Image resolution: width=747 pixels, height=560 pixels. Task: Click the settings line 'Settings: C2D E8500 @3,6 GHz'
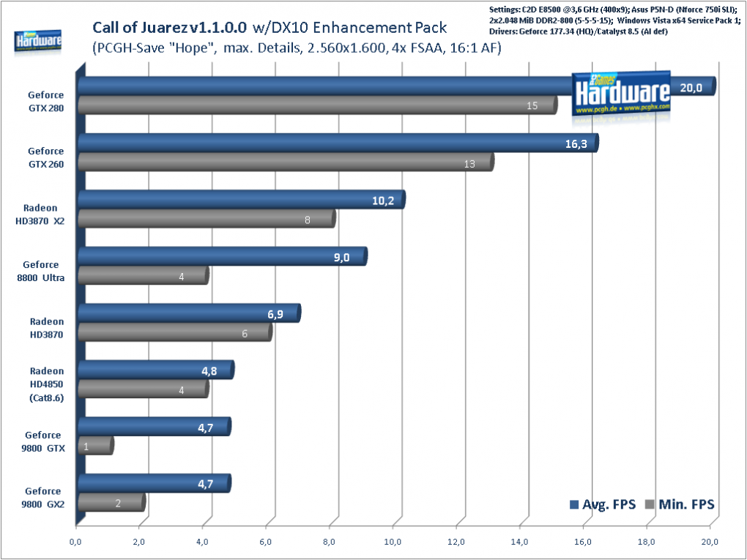pyautogui.click(x=613, y=9)
